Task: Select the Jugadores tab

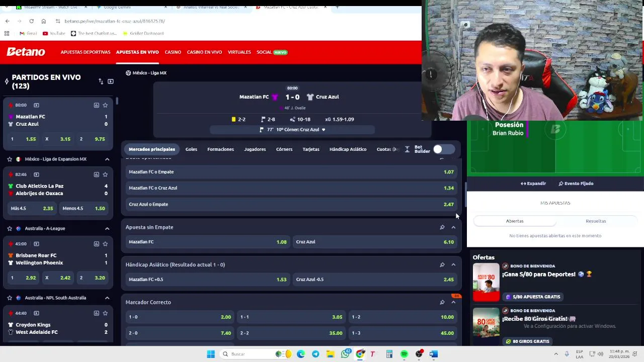Action: [x=255, y=149]
